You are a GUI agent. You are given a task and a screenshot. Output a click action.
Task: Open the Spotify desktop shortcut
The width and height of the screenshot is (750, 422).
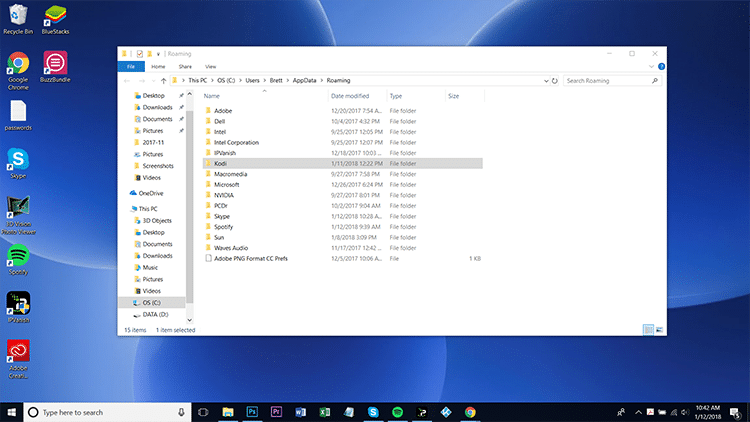click(18, 259)
